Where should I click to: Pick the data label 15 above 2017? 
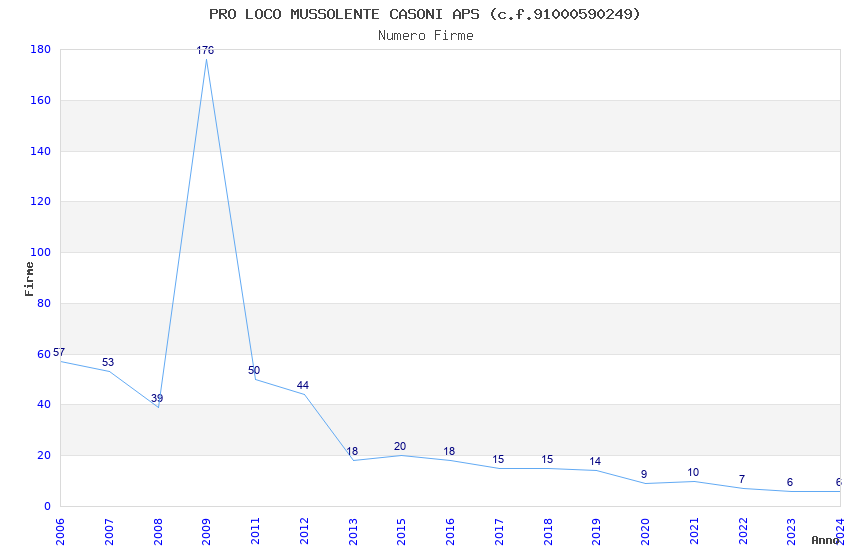point(498,459)
